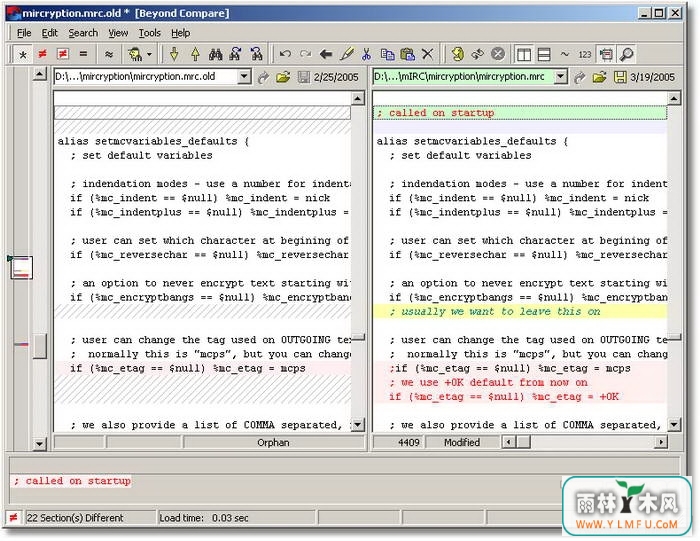Open the Edit menu
Viewport: 700px width, 541px height.
tap(50, 33)
